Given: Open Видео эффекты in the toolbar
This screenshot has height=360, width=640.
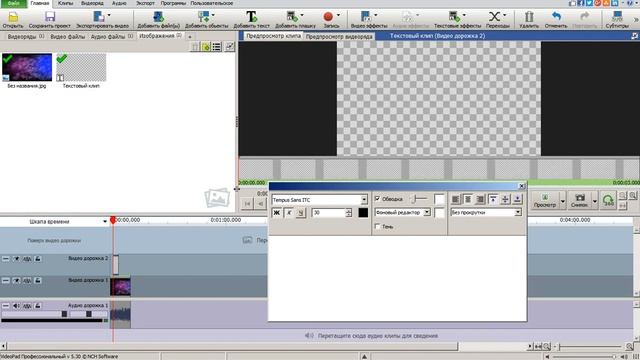Looking at the screenshot, I should click(369, 20).
